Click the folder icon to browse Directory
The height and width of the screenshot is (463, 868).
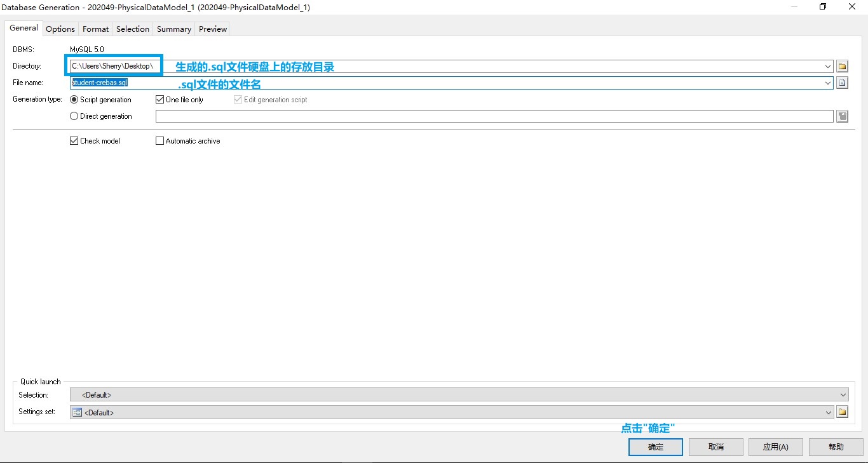pos(842,65)
